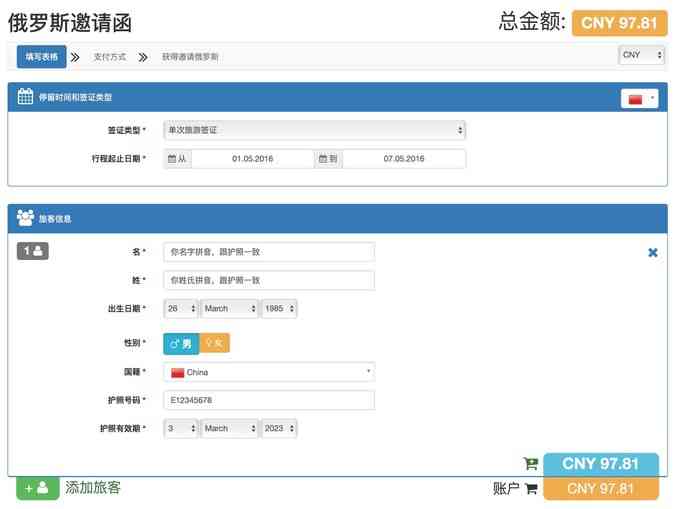
Task: Remove traveler with the blue X icon
Action: [653, 253]
